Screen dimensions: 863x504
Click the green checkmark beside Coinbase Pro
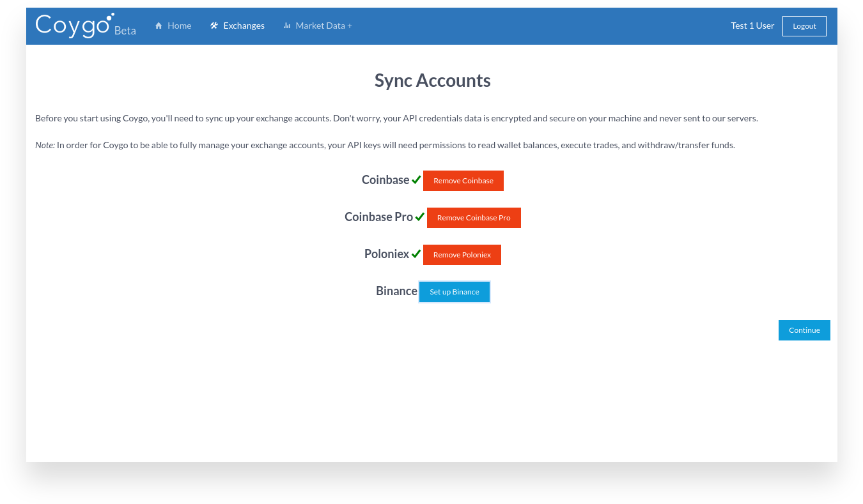(420, 217)
